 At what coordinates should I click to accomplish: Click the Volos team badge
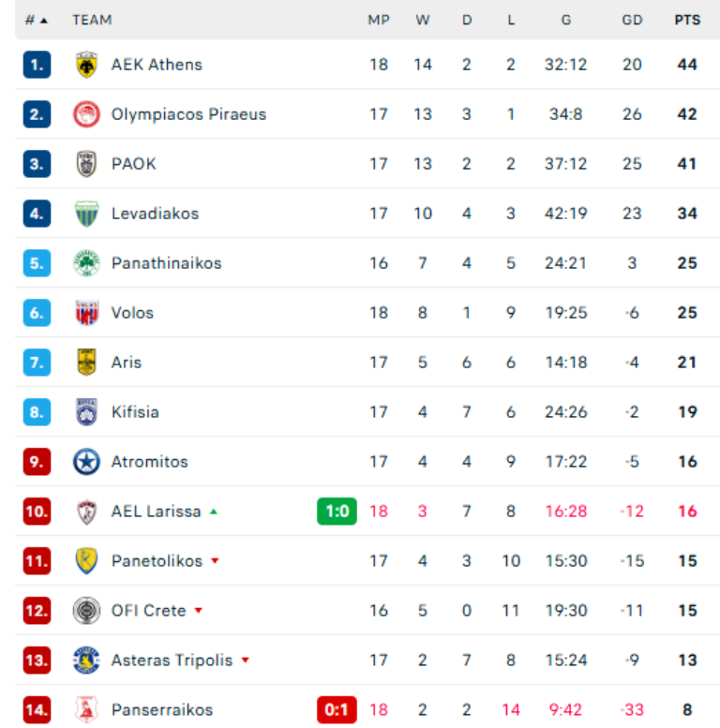[x=86, y=313]
